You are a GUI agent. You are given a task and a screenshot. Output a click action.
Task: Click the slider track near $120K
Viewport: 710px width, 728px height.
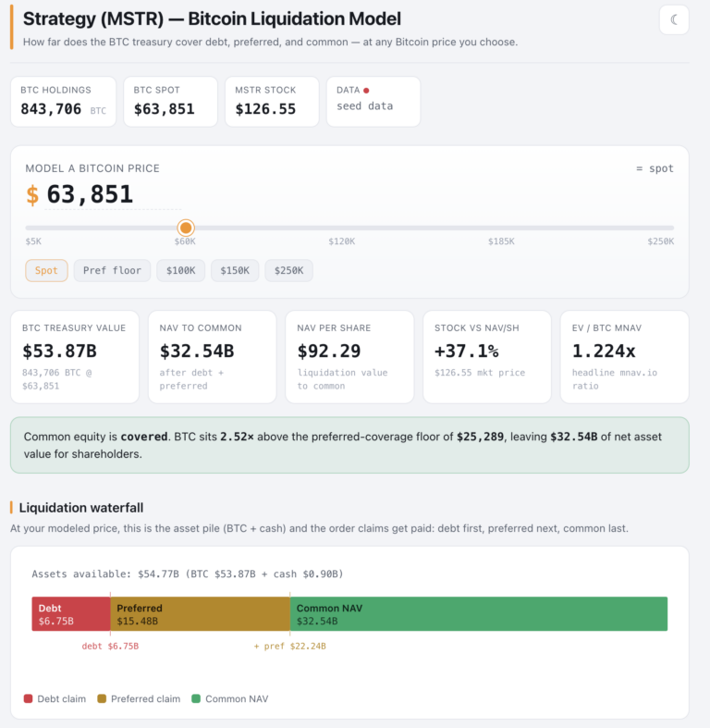coord(341,228)
